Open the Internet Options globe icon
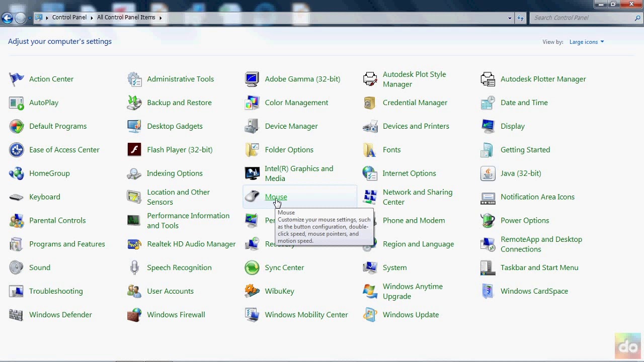The image size is (644, 362). (x=370, y=173)
